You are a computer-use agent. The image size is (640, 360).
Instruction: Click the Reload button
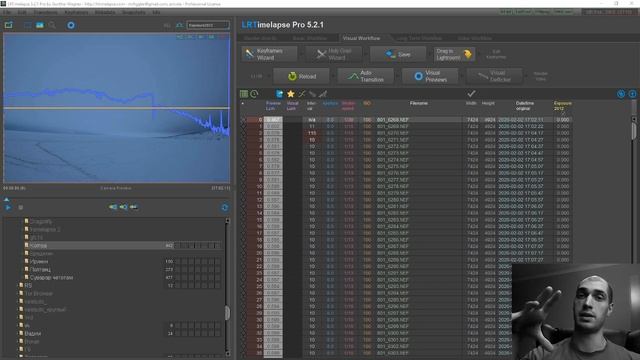point(301,76)
